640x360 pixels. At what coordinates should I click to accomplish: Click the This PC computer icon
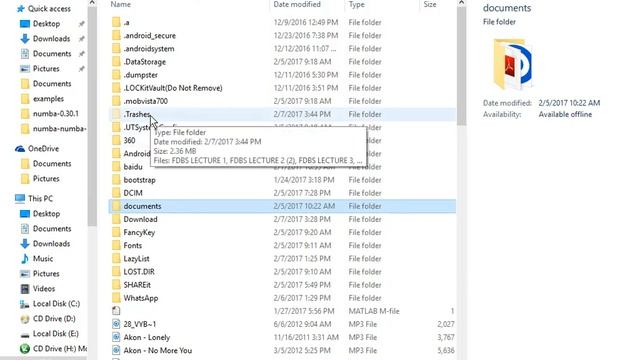(x=20, y=198)
